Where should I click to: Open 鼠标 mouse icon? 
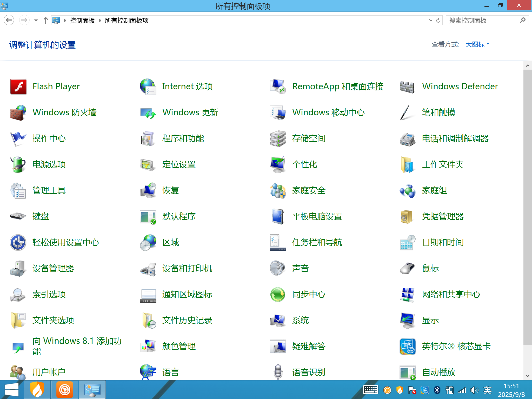point(407,268)
